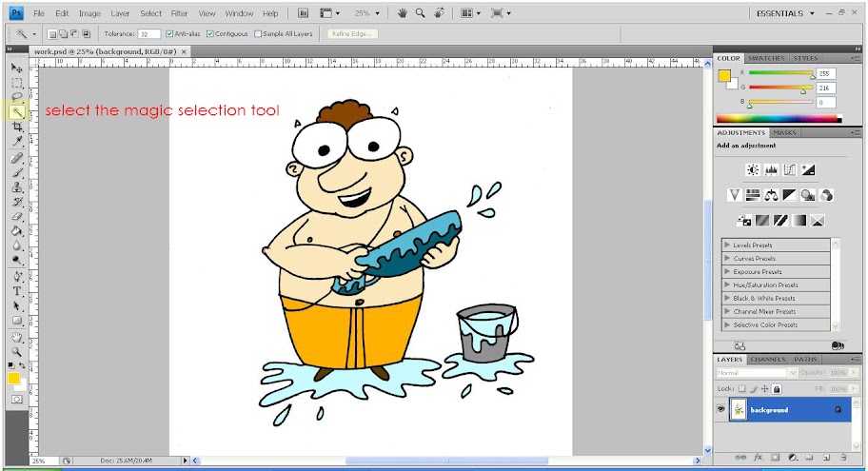868x471 pixels.
Task: Add a Color Balance adjustment
Action: [771, 195]
